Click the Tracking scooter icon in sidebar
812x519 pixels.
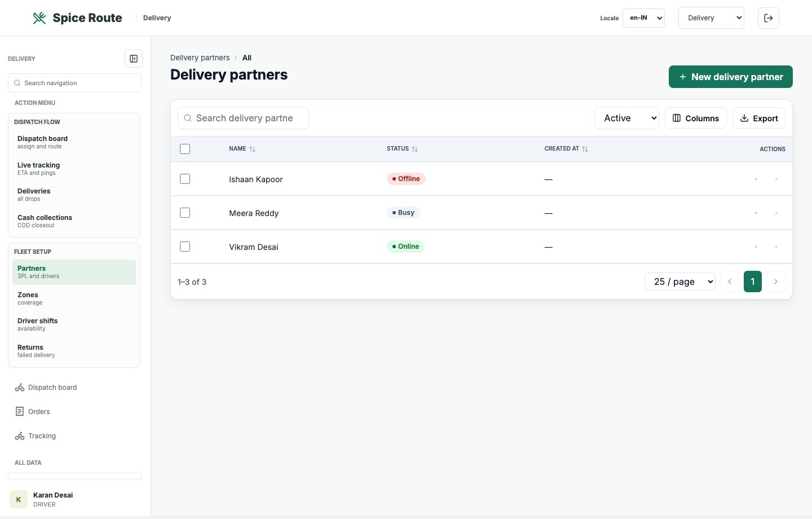click(20, 436)
